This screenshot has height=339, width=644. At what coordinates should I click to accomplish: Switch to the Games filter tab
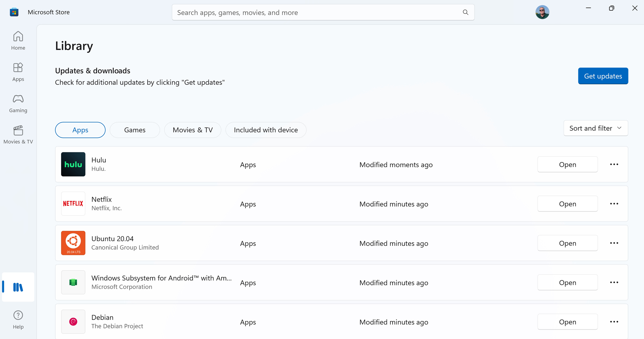tap(135, 130)
